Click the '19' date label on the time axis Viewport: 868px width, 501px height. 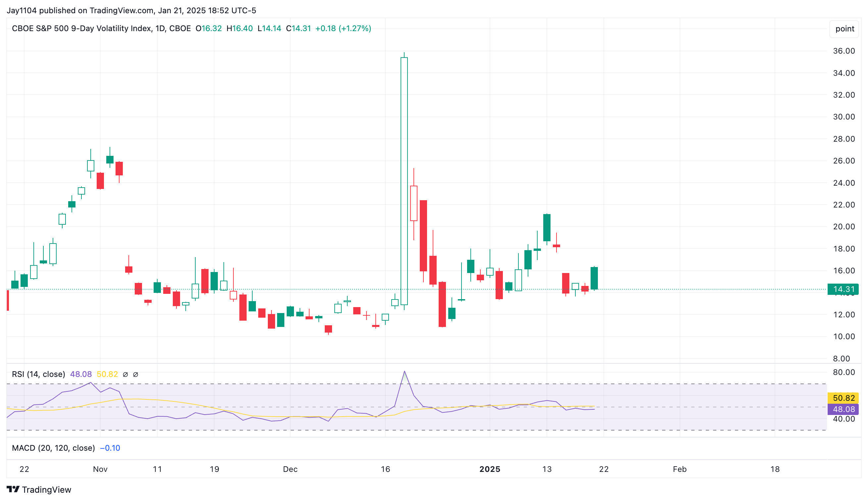(215, 469)
